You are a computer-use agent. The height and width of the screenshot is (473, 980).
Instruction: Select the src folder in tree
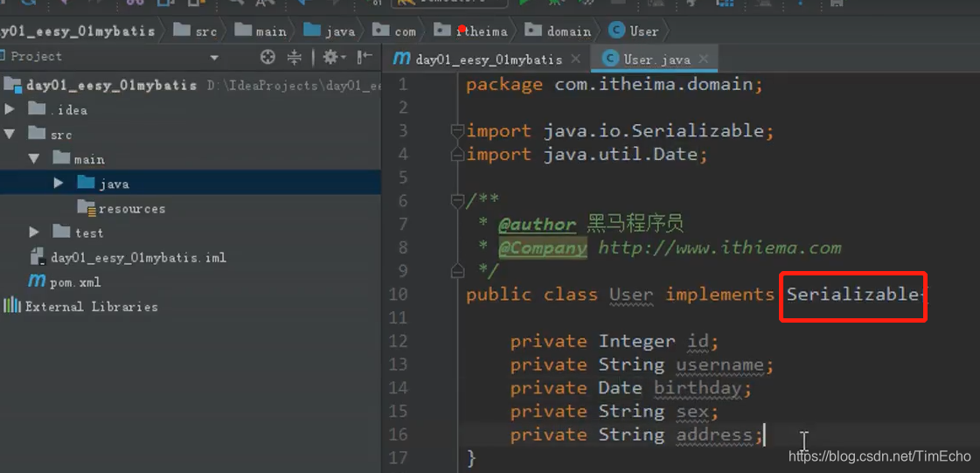(61, 135)
